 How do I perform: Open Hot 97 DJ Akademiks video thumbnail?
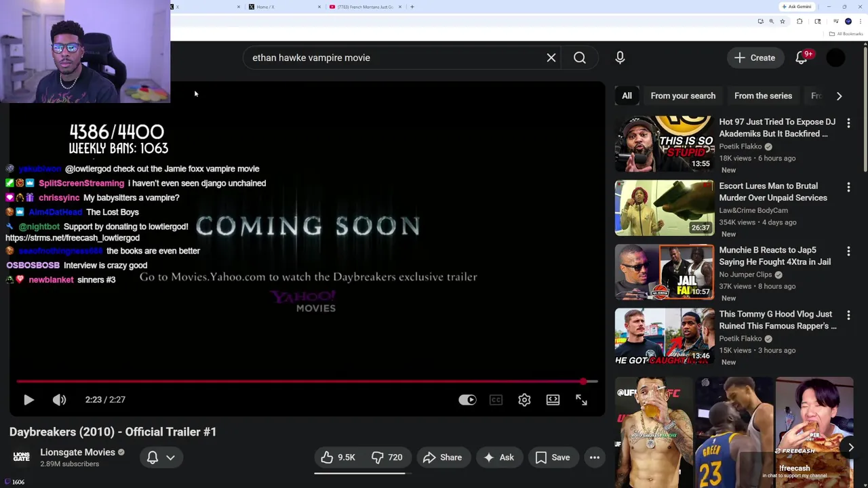click(x=665, y=144)
